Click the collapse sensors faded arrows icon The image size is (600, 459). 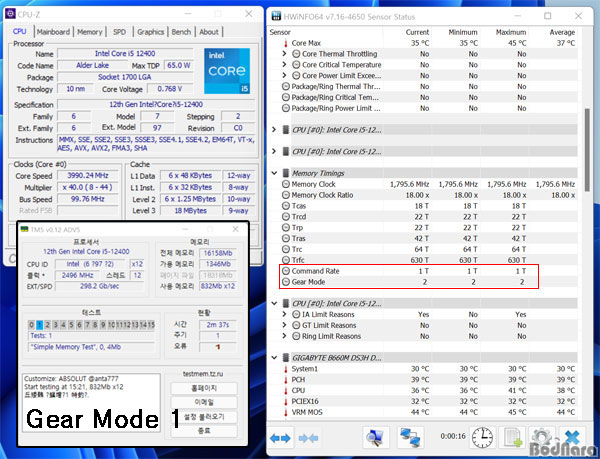[x=308, y=438]
